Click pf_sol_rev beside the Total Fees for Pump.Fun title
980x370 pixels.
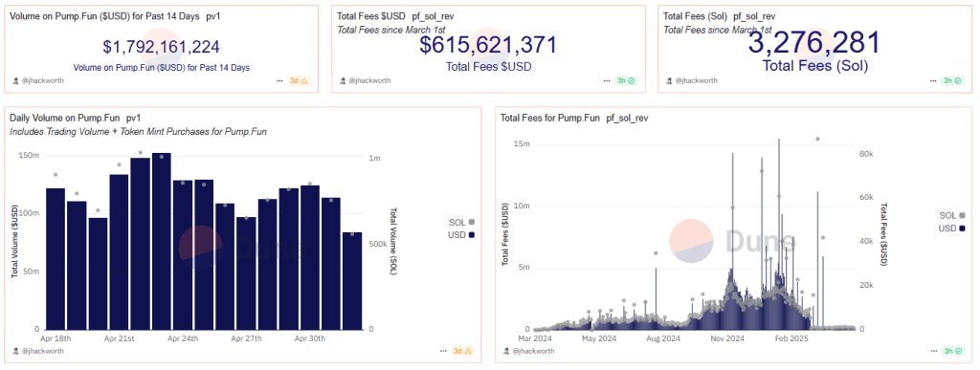coord(627,118)
